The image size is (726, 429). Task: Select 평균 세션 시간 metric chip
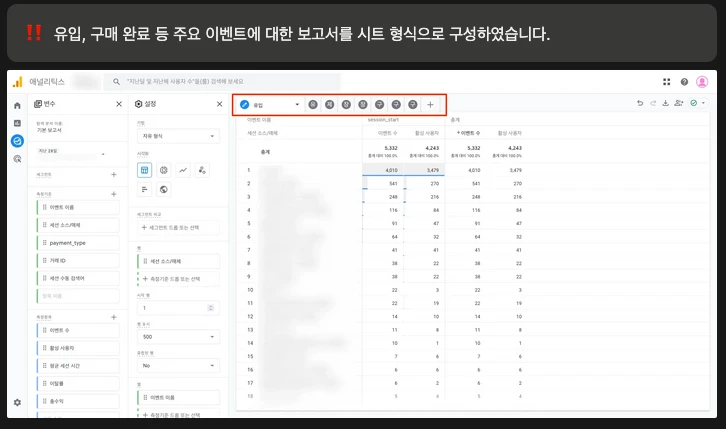[78, 366]
